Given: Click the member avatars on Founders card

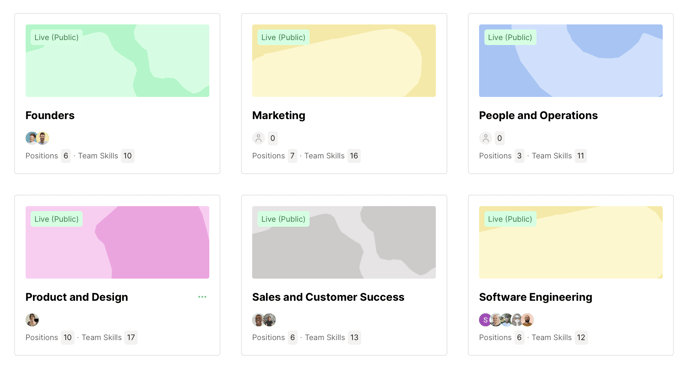Looking at the screenshot, I should pyautogui.click(x=37, y=138).
